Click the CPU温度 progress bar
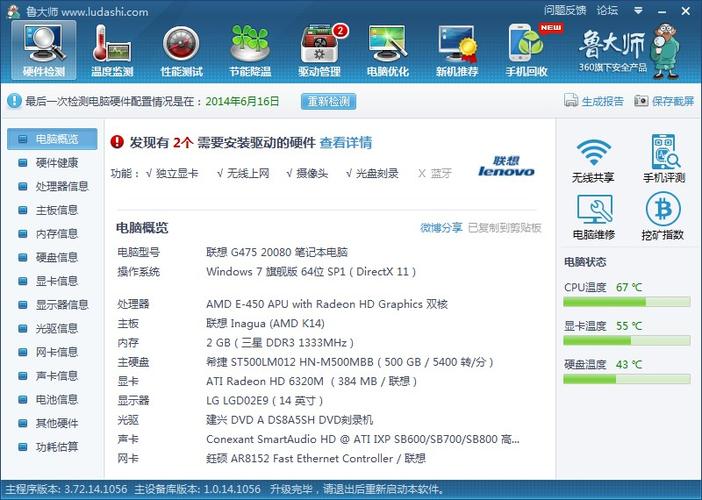The height and width of the screenshot is (500, 702). (627, 302)
